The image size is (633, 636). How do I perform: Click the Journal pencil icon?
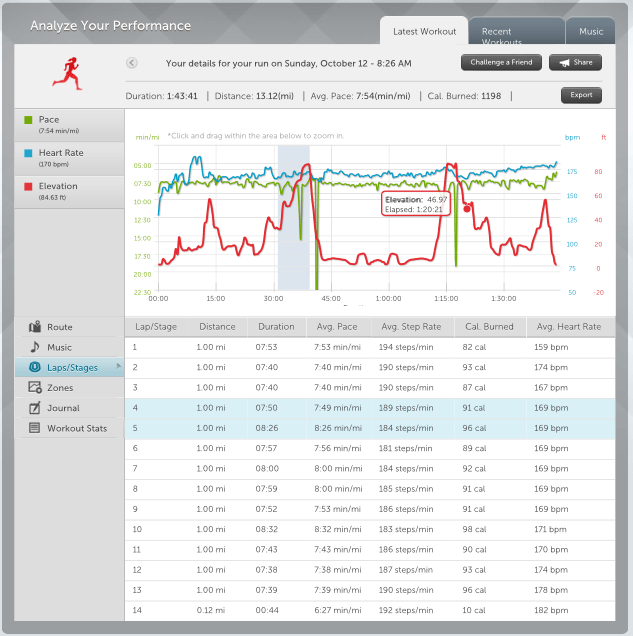click(x=35, y=408)
